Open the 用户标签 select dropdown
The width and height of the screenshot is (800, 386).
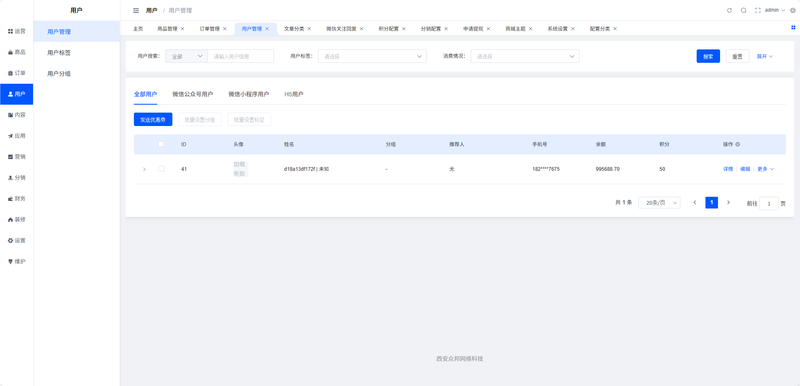pyautogui.click(x=372, y=56)
